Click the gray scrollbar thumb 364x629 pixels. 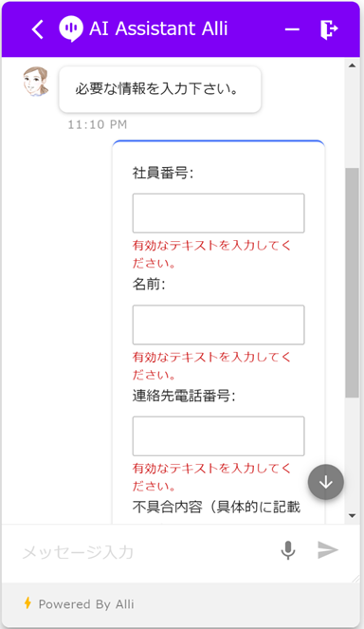pos(352,283)
